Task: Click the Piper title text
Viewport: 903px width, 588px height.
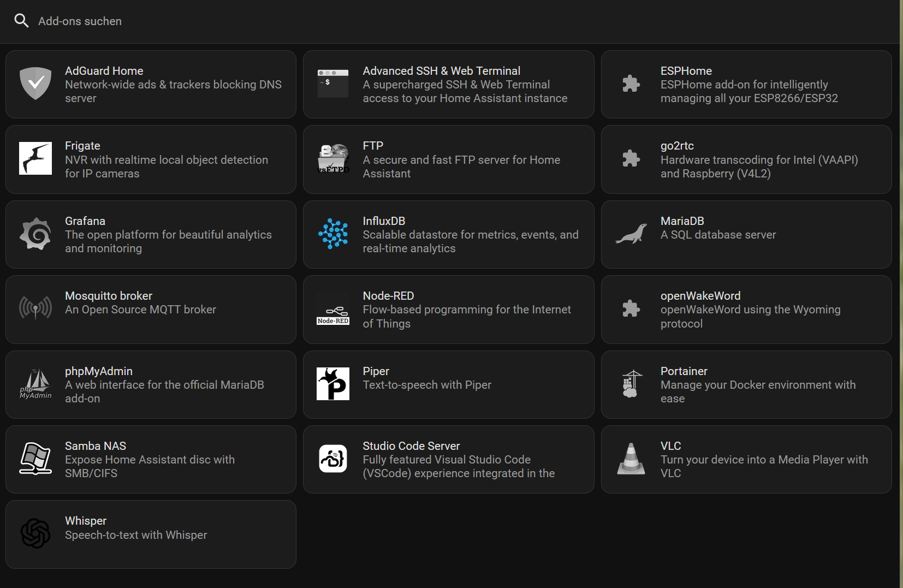Action: 376,371
